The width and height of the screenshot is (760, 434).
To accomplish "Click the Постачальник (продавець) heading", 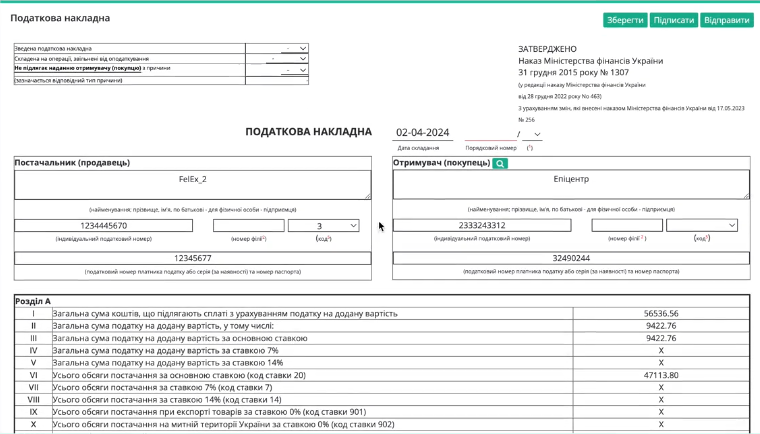I will pyautogui.click(x=72, y=163).
